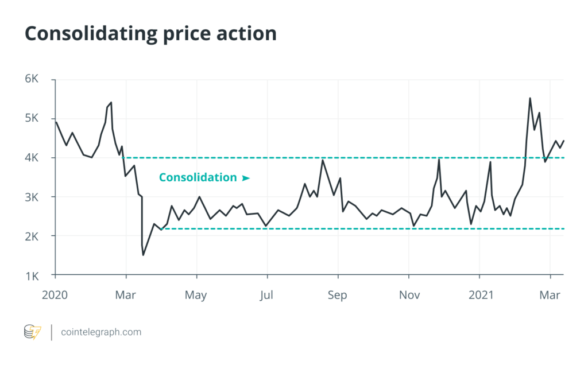The image size is (588, 365).
Task: Click the 3K y-axis label
Action: [31, 197]
